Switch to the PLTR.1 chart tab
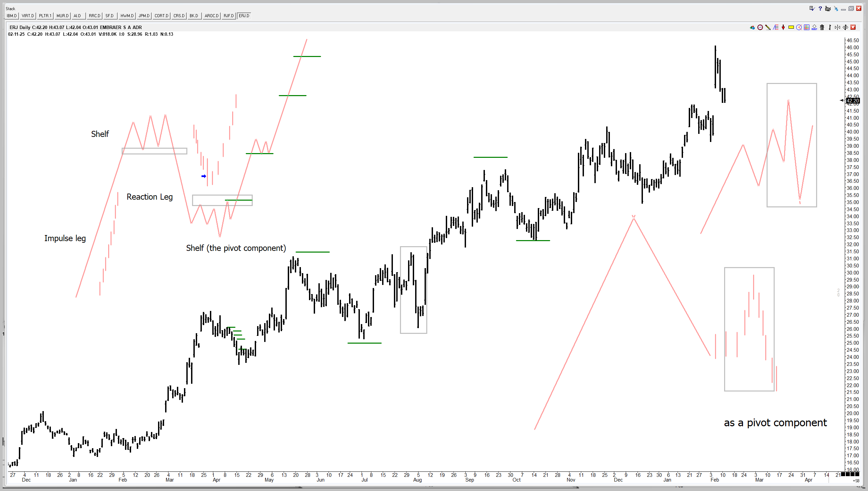 click(45, 16)
